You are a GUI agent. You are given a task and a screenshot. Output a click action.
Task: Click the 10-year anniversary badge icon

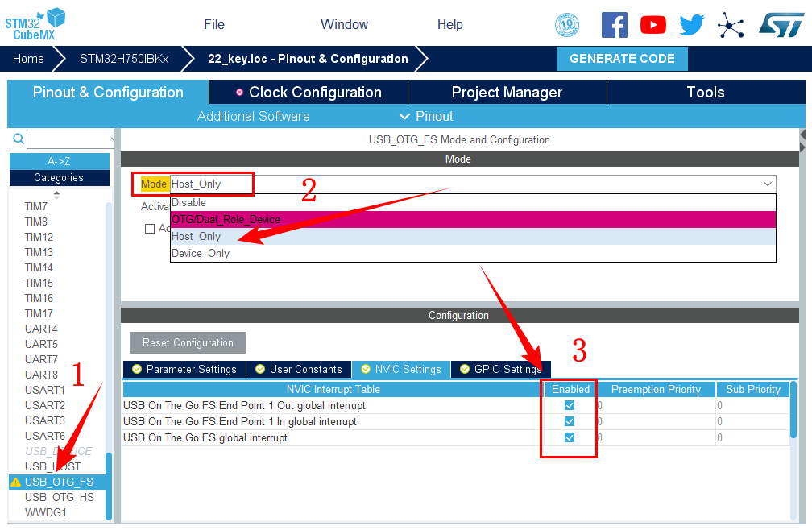point(567,25)
